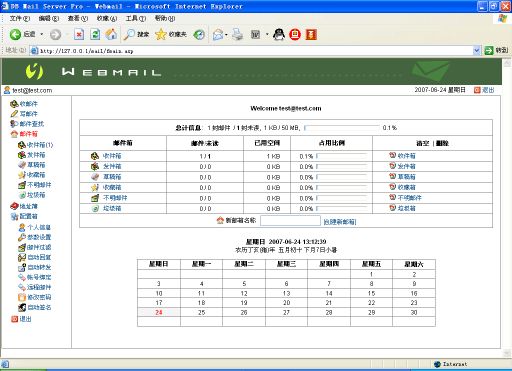Open the 文件 (File) menu

pos(20,18)
